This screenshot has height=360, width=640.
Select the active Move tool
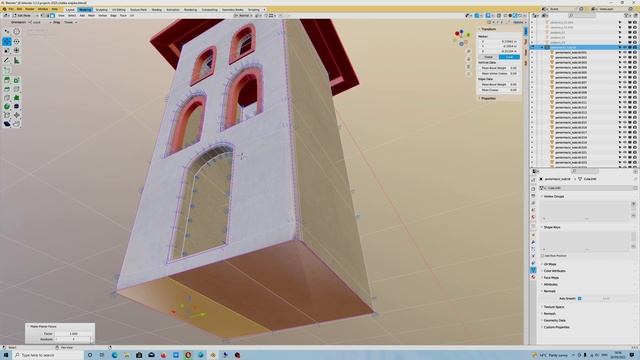7,41
